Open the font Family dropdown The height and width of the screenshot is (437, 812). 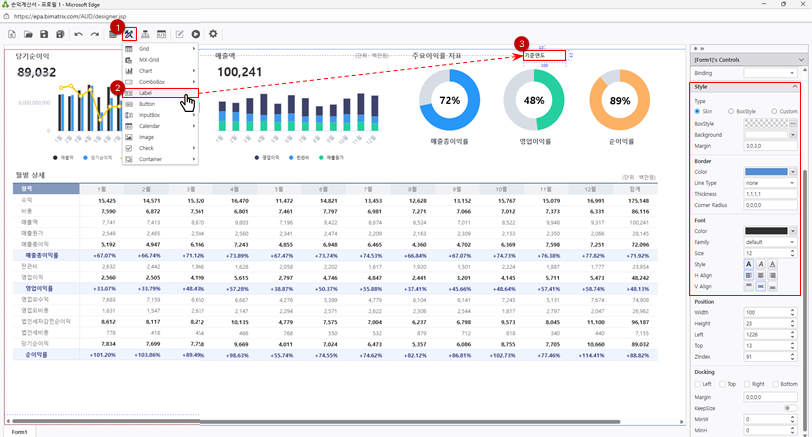772,242
